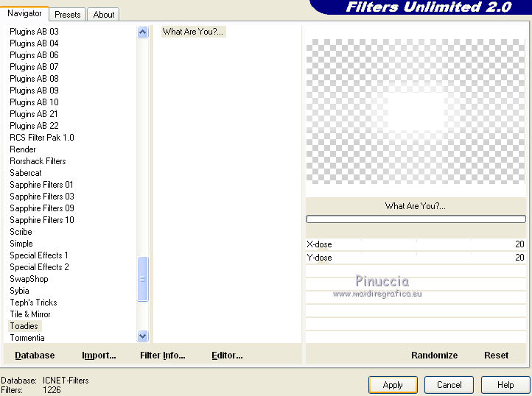Click the filter preview image
532x396 pixels.
tap(416, 112)
